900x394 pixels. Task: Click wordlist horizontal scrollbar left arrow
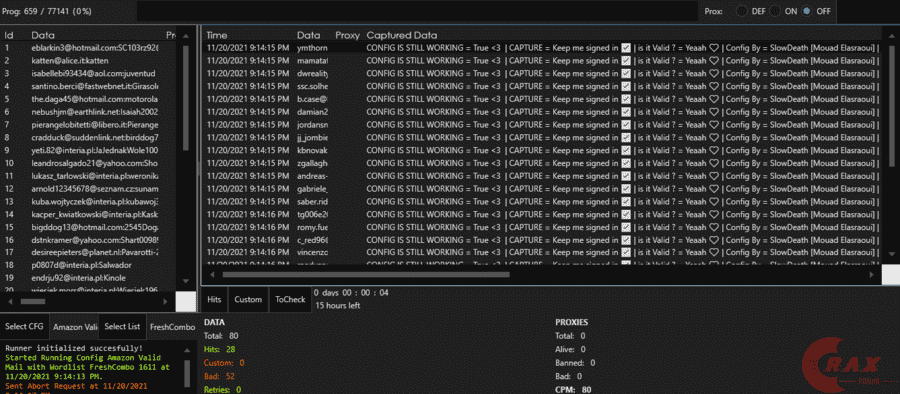pos(9,301)
